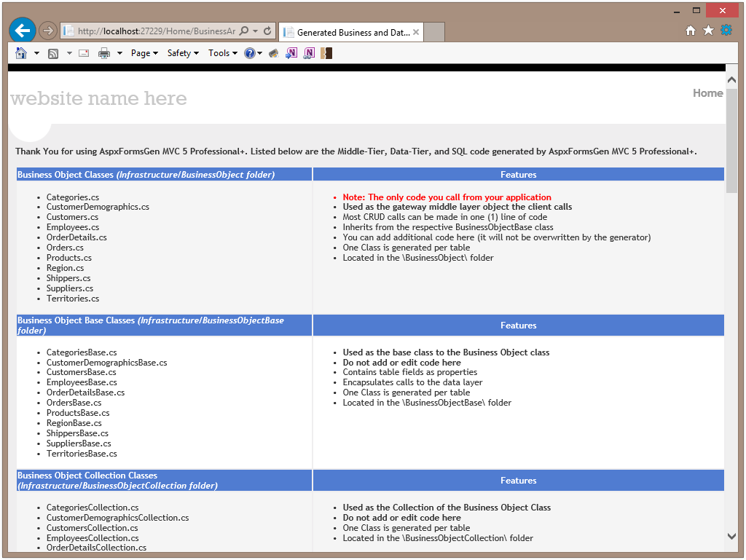Click the 'Business Object Classes' table header
The height and width of the screenshot is (560, 746).
165,175
